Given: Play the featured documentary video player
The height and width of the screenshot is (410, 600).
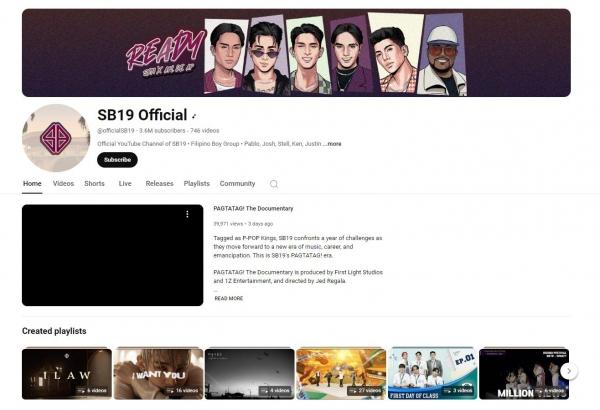Looking at the screenshot, I should coord(112,255).
